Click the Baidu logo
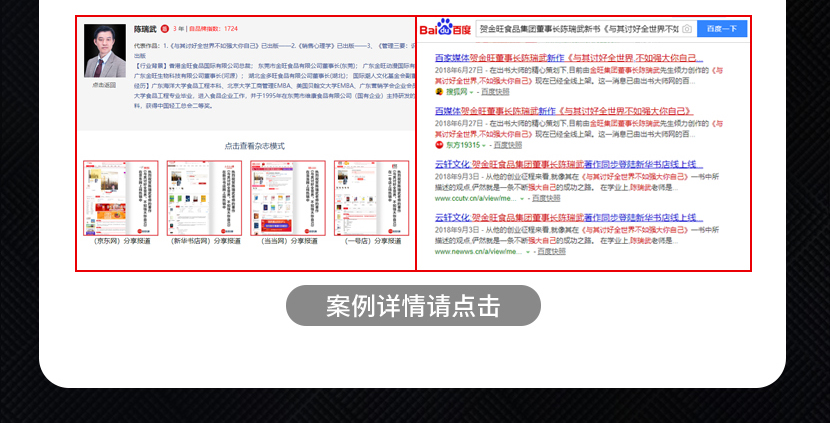Viewport: 830px width, 423px height. tap(445, 29)
